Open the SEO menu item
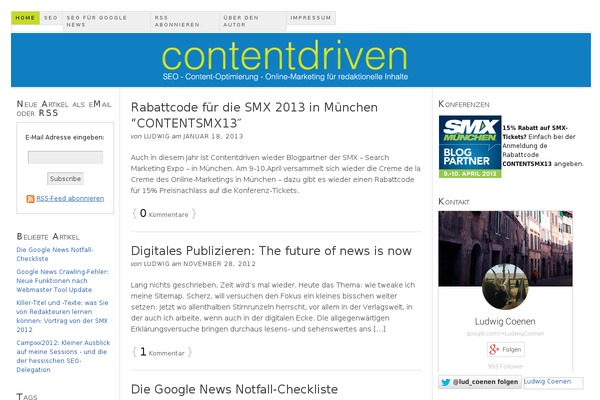The width and height of the screenshot is (600, 400). [51, 18]
